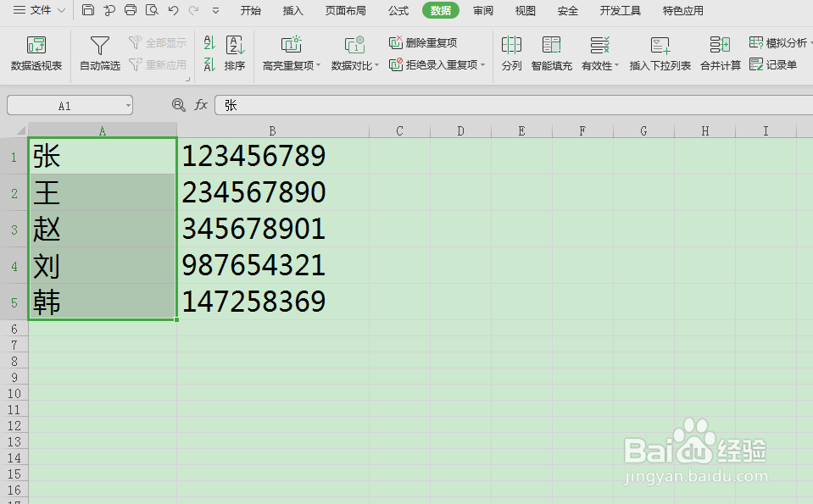The image size is (813, 504).
Task: Expand the quick access toolbar dropdown arrow
Action: [x=215, y=10]
